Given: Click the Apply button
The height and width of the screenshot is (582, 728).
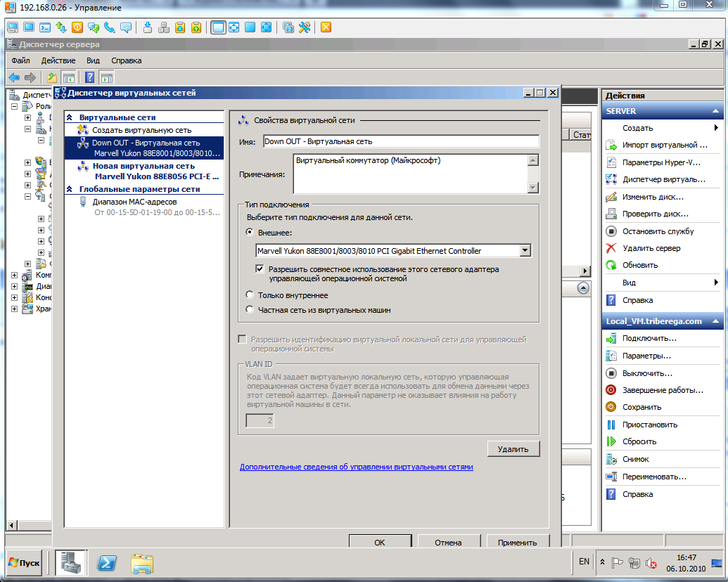Looking at the screenshot, I should click(x=518, y=542).
